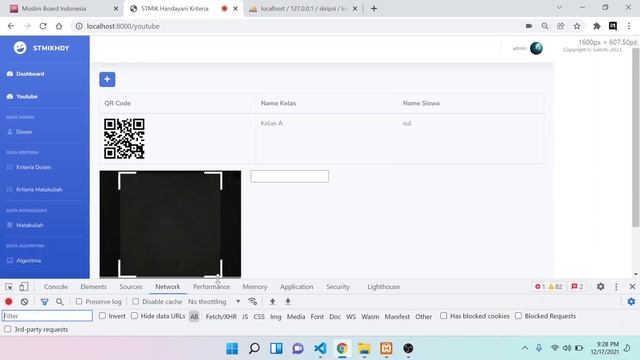
Task: Check the Has blocked cookies checkbox
Action: pyautogui.click(x=443, y=316)
